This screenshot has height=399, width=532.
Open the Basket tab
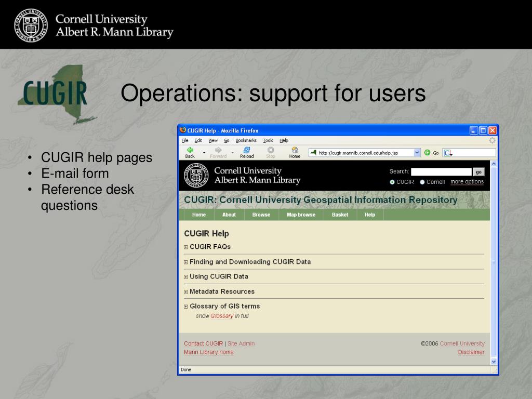tap(340, 215)
